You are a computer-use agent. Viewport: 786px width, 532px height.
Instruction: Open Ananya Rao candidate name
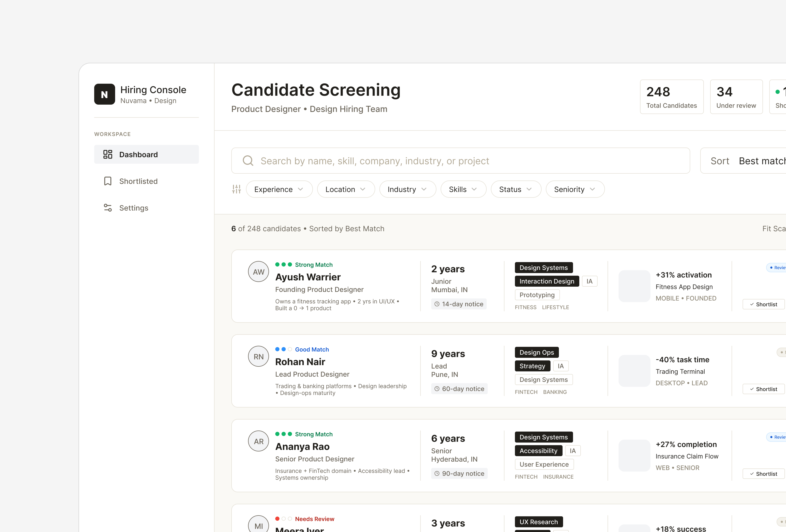coord(302,447)
